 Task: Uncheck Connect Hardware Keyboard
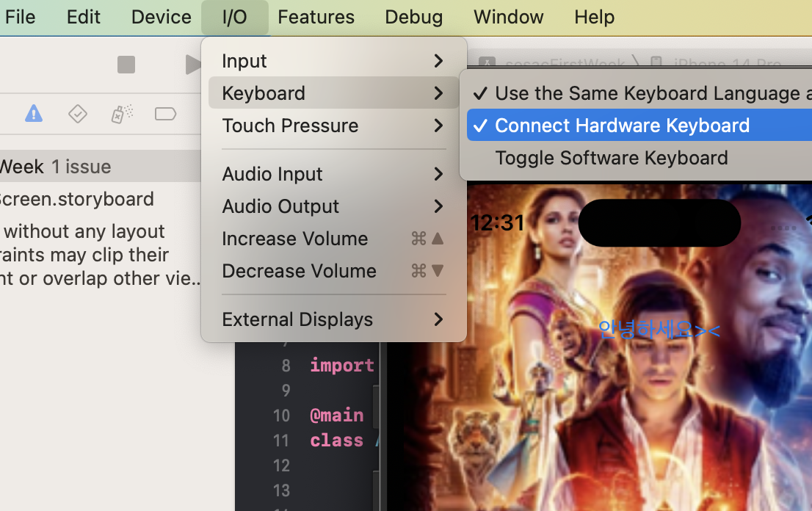pyautogui.click(x=639, y=126)
